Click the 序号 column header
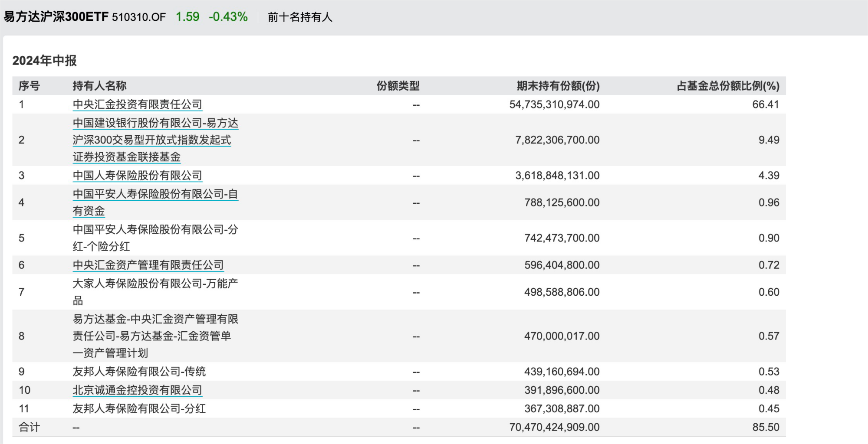The image size is (868, 444). (29, 86)
